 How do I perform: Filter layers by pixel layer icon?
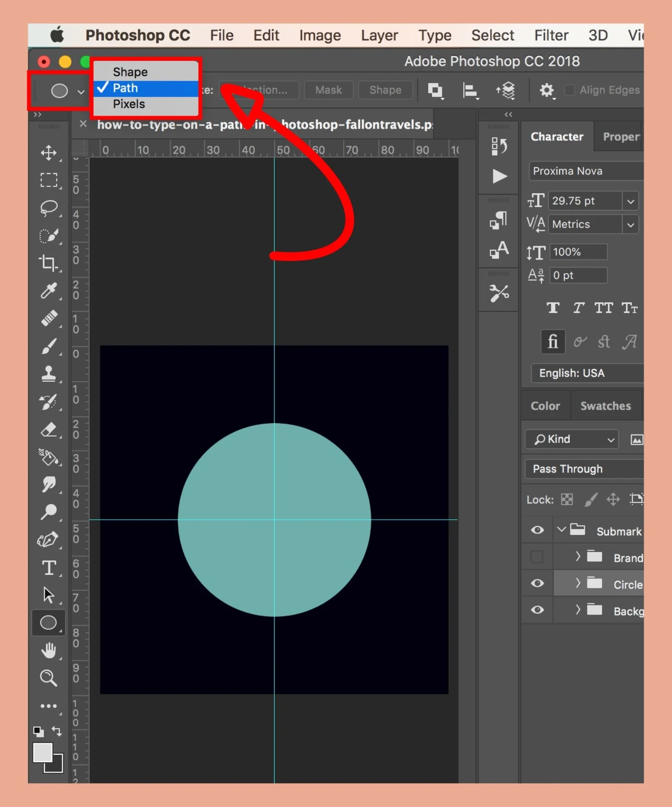(x=637, y=439)
